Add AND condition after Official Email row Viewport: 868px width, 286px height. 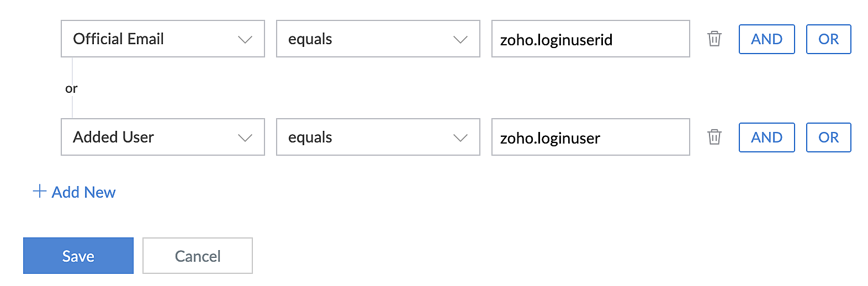[767, 39]
